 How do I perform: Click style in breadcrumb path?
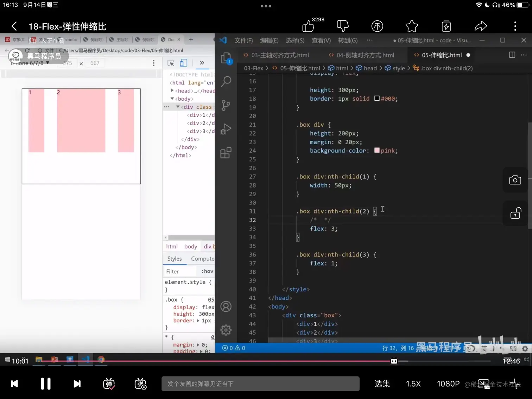pos(399,68)
